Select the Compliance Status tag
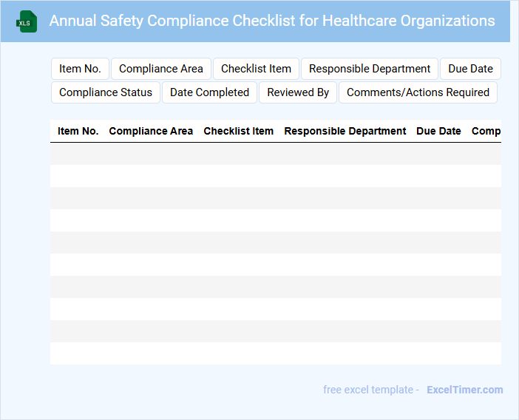This screenshot has width=519, height=420. click(x=106, y=92)
